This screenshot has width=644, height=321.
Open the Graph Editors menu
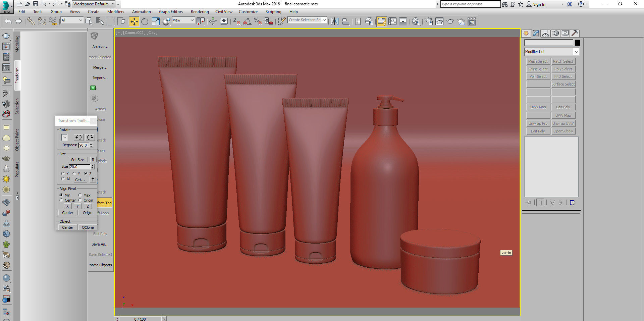tap(171, 12)
